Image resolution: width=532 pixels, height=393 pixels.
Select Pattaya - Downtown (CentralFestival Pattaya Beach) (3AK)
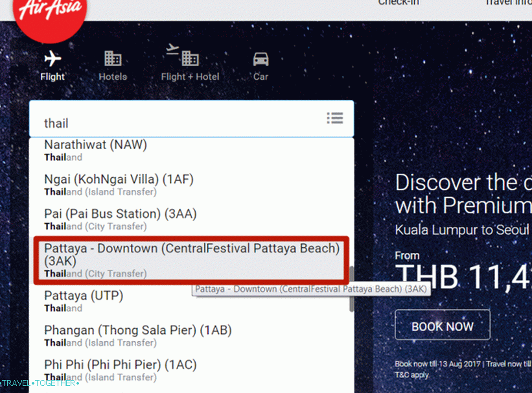(191, 260)
